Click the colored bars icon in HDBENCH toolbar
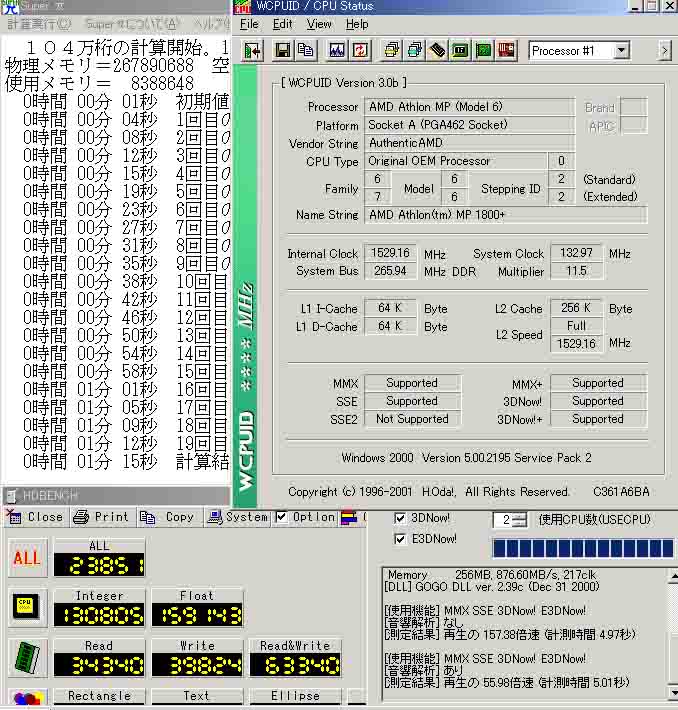The width and height of the screenshot is (678, 710). click(x=349, y=517)
